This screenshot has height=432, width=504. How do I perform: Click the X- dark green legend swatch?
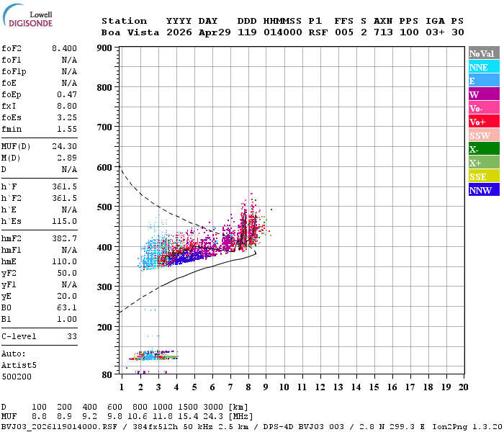point(484,149)
